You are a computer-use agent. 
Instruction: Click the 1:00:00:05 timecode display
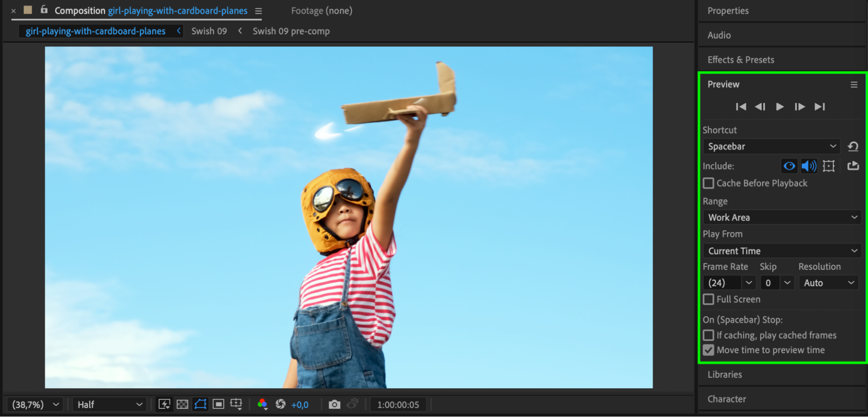[x=398, y=404]
